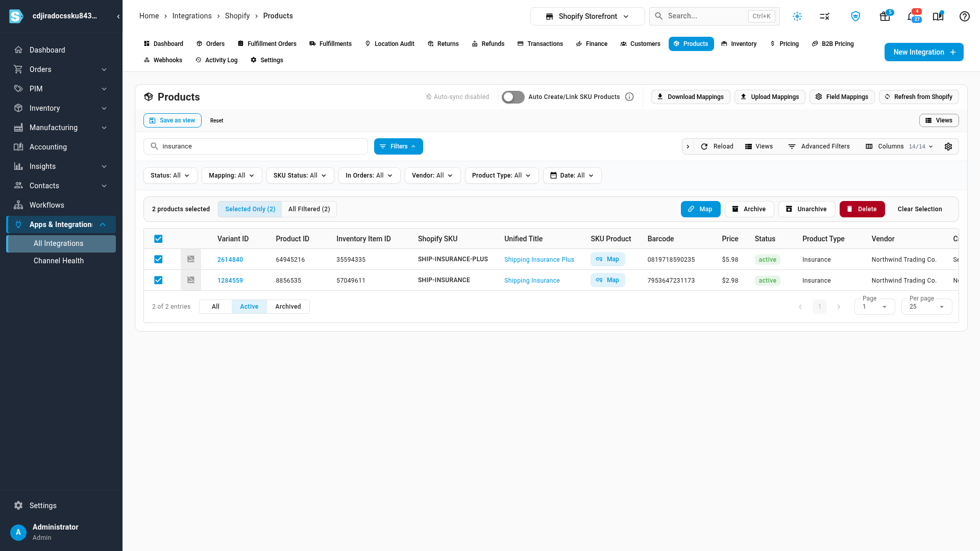The image size is (980, 551).
Task: Uncheck the SHIP-INSURANCE-PLUS row checkbox
Action: point(158,259)
